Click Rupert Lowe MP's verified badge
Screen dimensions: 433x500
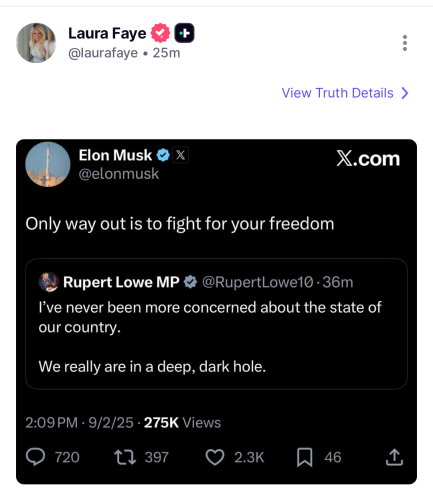(x=190, y=282)
